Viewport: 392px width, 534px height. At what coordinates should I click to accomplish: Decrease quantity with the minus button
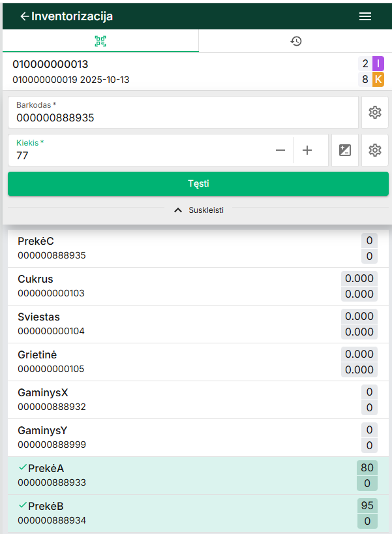click(280, 150)
